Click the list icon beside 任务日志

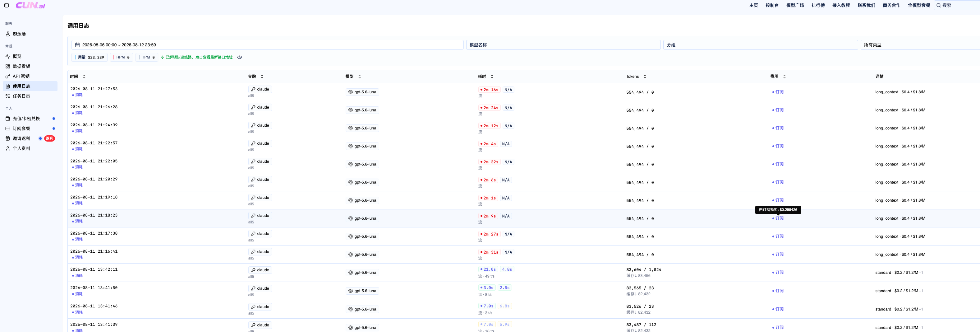click(7, 96)
